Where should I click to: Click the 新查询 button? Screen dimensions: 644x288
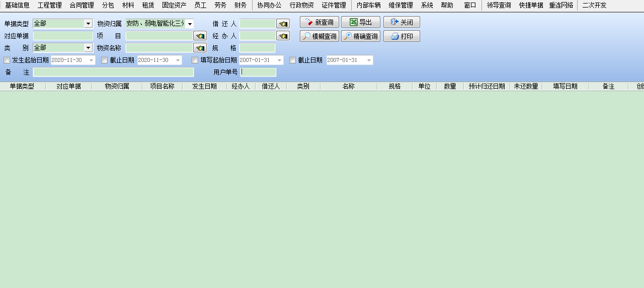point(319,22)
